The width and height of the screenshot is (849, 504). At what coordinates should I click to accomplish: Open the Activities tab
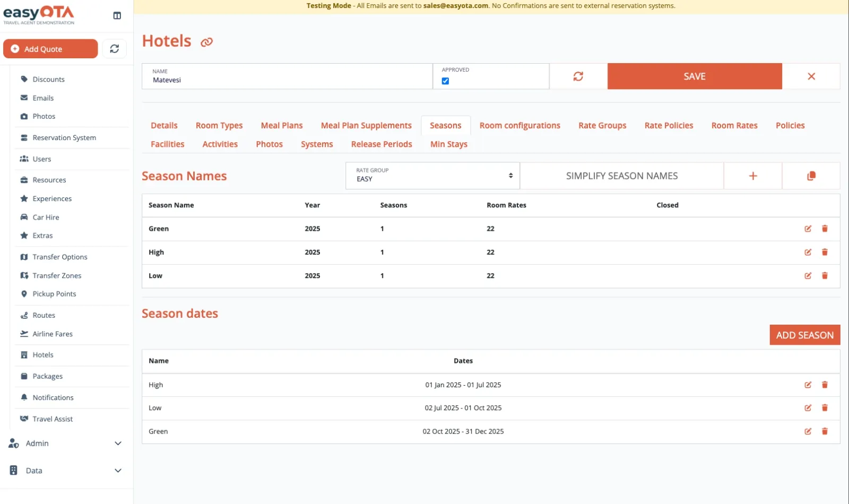click(220, 144)
